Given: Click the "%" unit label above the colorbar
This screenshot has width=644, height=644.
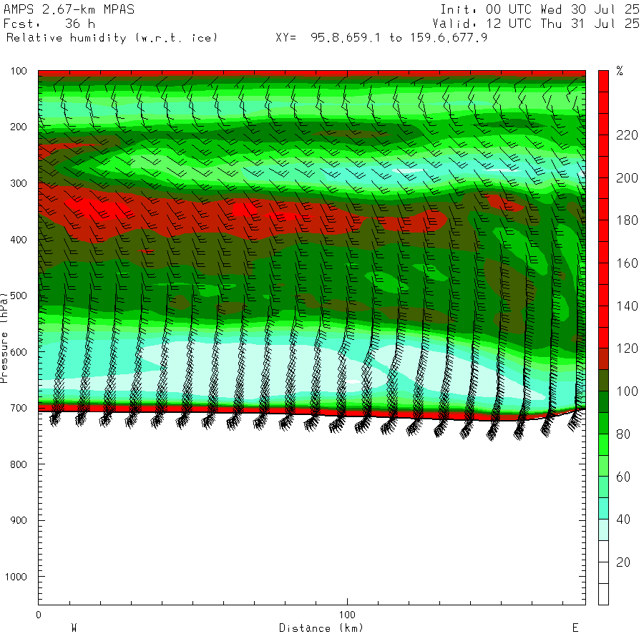Looking at the screenshot, I should pos(620,71).
